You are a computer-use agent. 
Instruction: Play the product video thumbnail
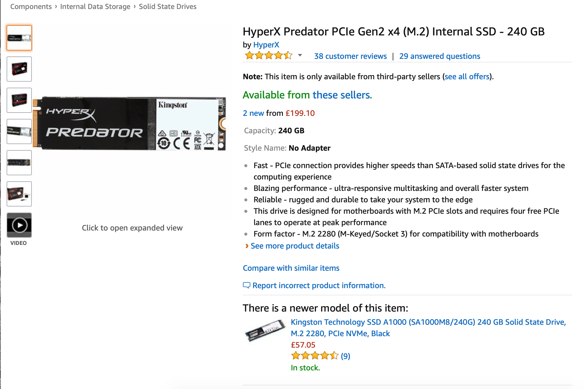click(19, 225)
